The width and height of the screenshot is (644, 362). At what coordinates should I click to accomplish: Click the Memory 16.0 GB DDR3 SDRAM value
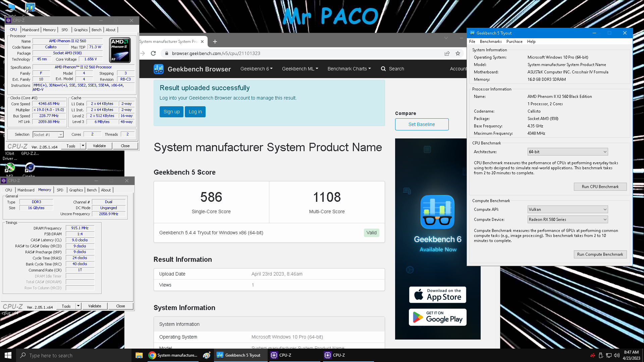point(546,79)
